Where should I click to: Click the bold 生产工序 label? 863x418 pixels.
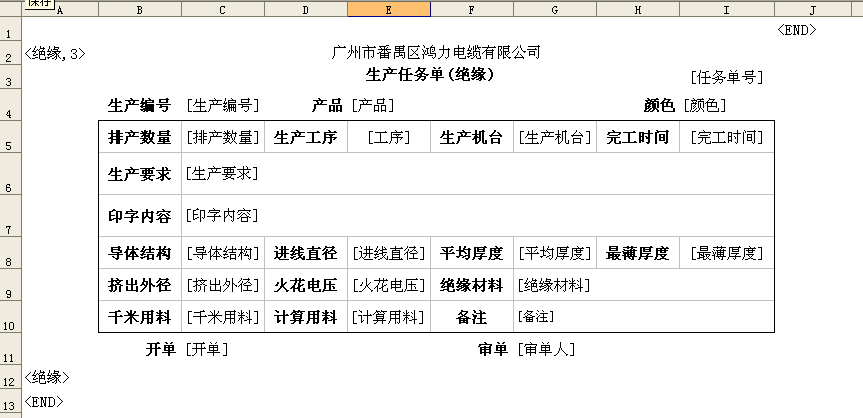305,137
